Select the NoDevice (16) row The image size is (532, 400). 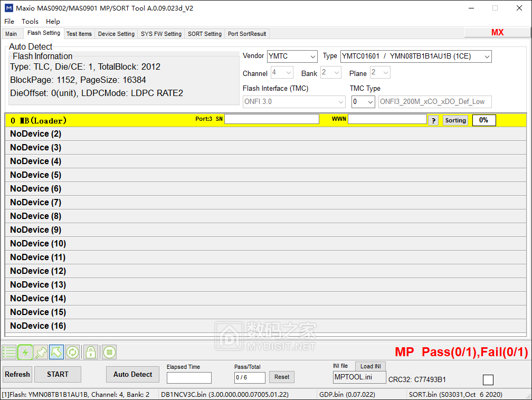pos(265,326)
